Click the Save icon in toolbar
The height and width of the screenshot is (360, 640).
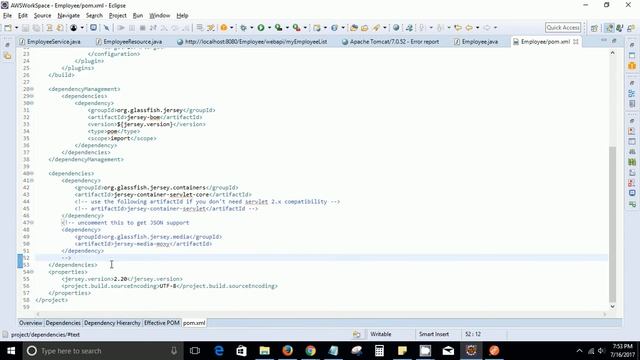point(25,28)
